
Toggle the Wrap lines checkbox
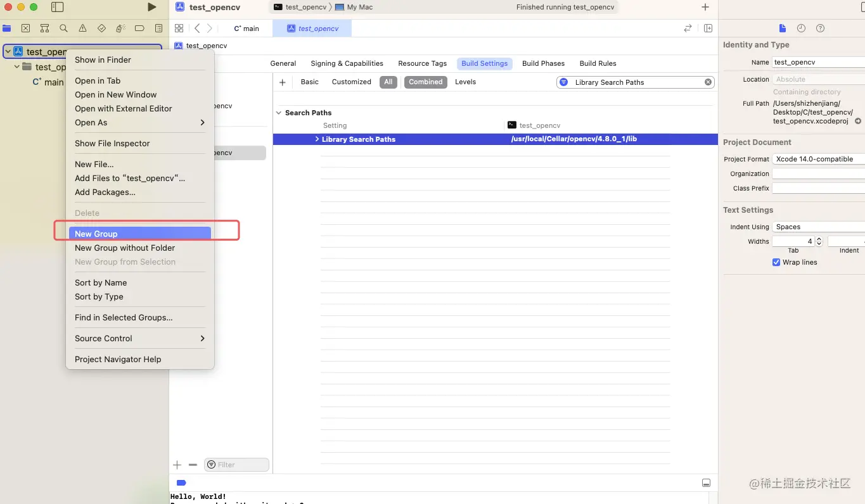pyautogui.click(x=776, y=262)
